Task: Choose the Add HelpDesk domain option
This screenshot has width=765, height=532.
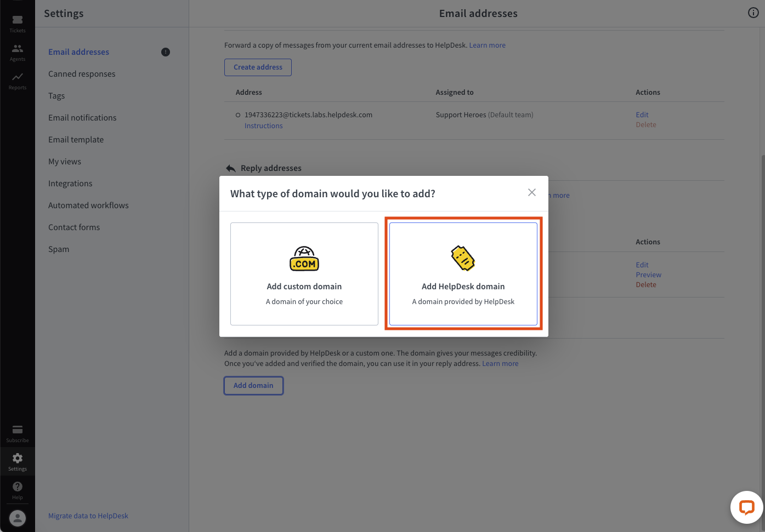Action: [x=463, y=273]
